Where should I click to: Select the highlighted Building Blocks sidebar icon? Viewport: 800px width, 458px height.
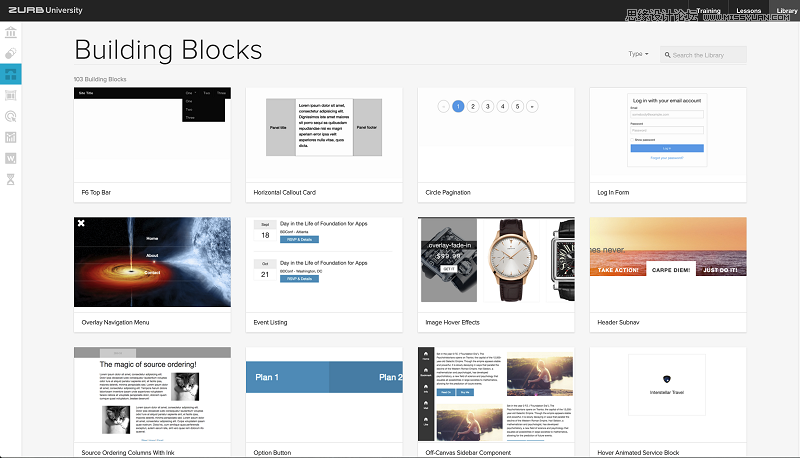[10, 73]
